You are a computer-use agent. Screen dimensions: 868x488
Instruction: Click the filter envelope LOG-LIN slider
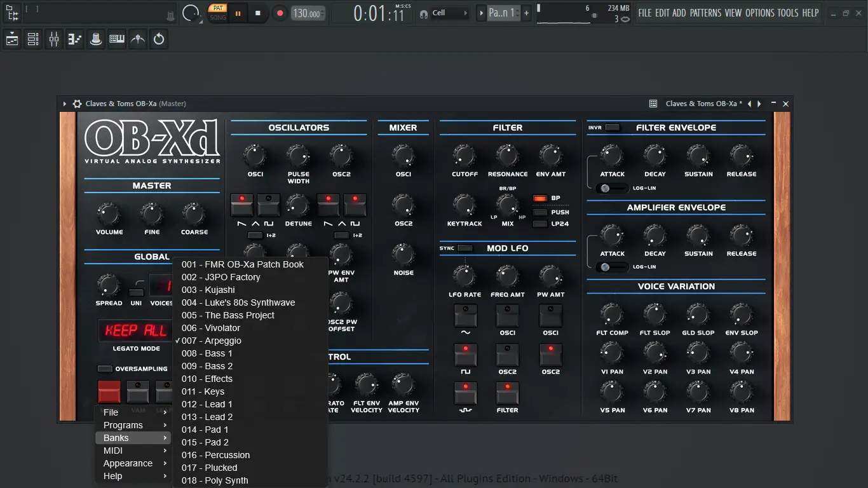[x=612, y=188]
